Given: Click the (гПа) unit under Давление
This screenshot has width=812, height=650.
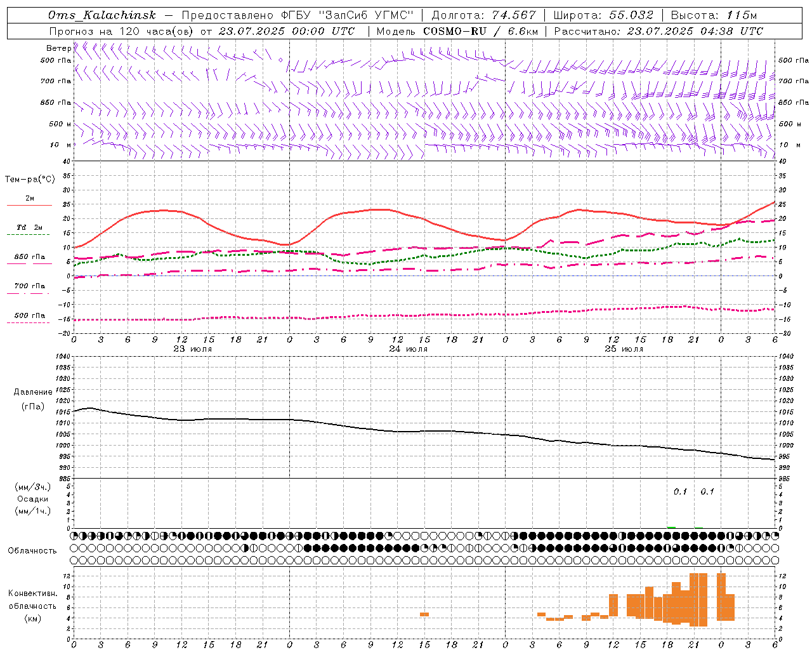Looking at the screenshot, I should [33, 407].
